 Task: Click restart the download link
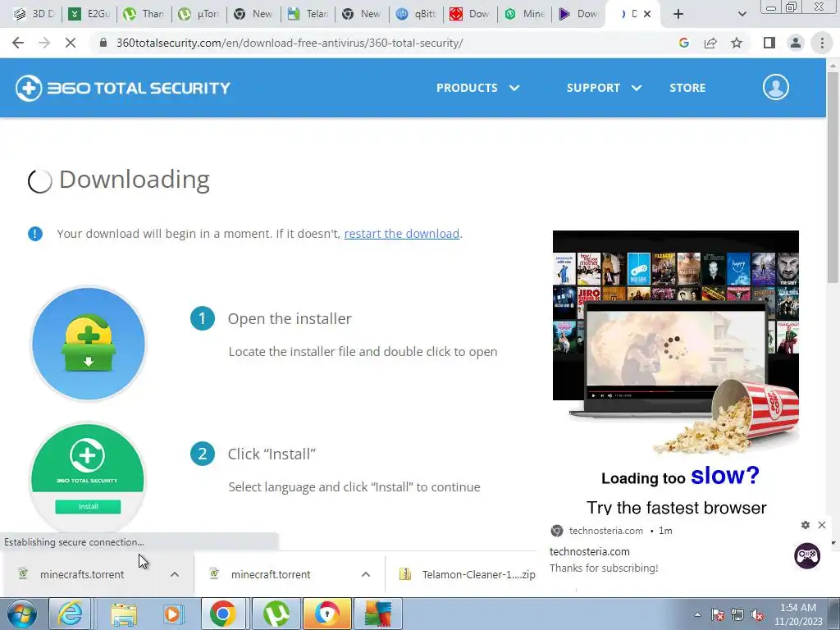[402, 234]
